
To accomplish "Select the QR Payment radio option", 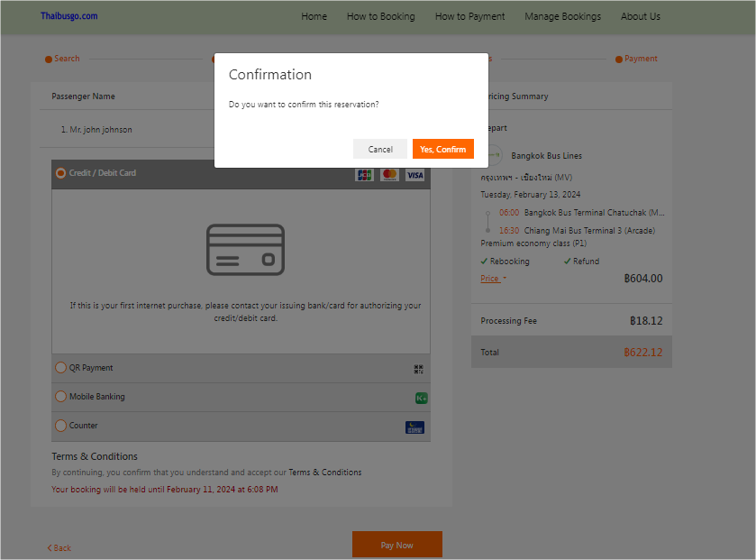I will point(61,368).
